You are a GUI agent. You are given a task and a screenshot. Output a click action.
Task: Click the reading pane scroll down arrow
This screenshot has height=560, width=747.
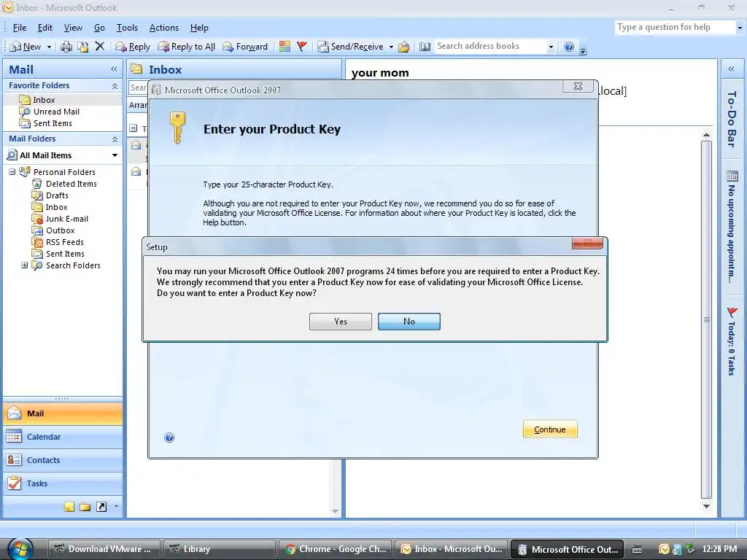[x=706, y=506]
